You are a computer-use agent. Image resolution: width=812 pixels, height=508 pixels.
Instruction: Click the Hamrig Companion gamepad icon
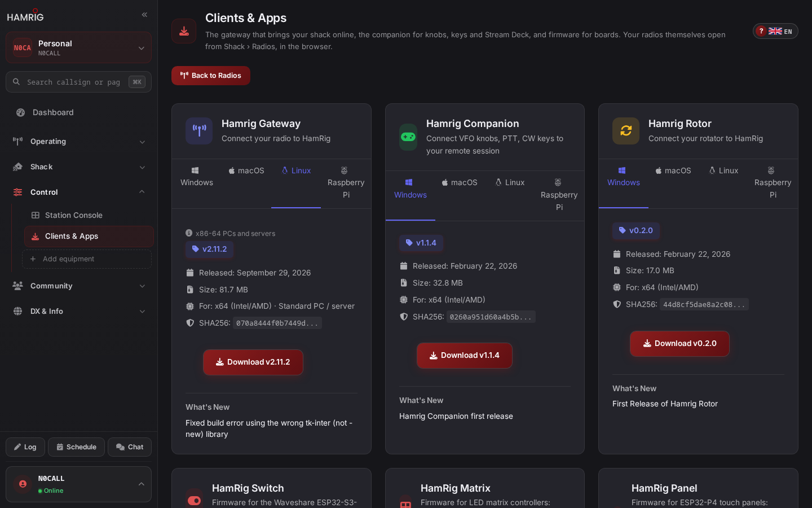click(x=408, y=137)
